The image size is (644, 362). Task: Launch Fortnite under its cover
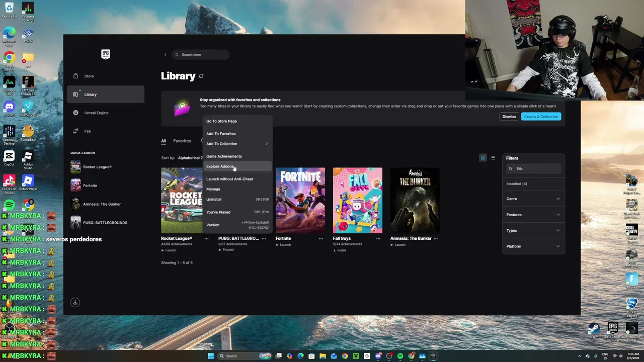(x=283, y=245)
